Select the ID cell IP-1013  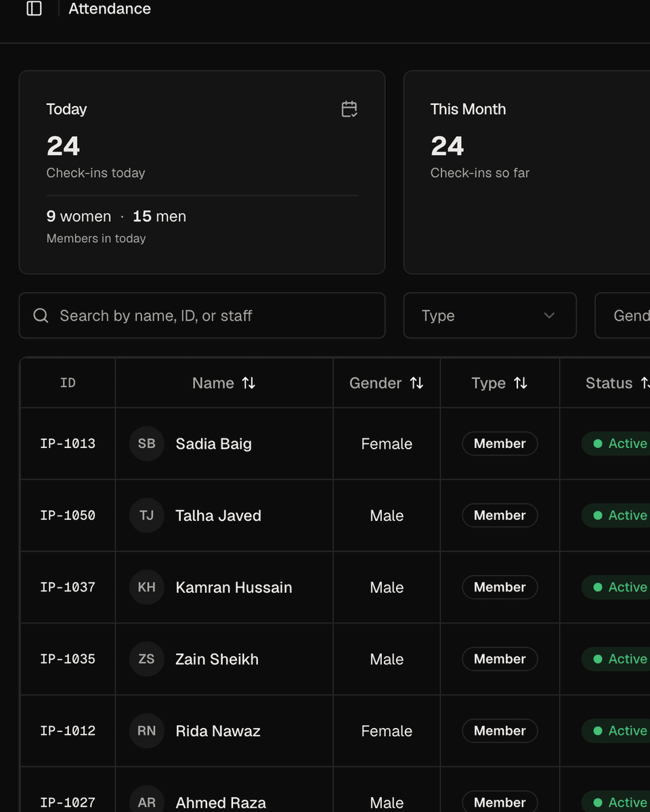(68, 444)
